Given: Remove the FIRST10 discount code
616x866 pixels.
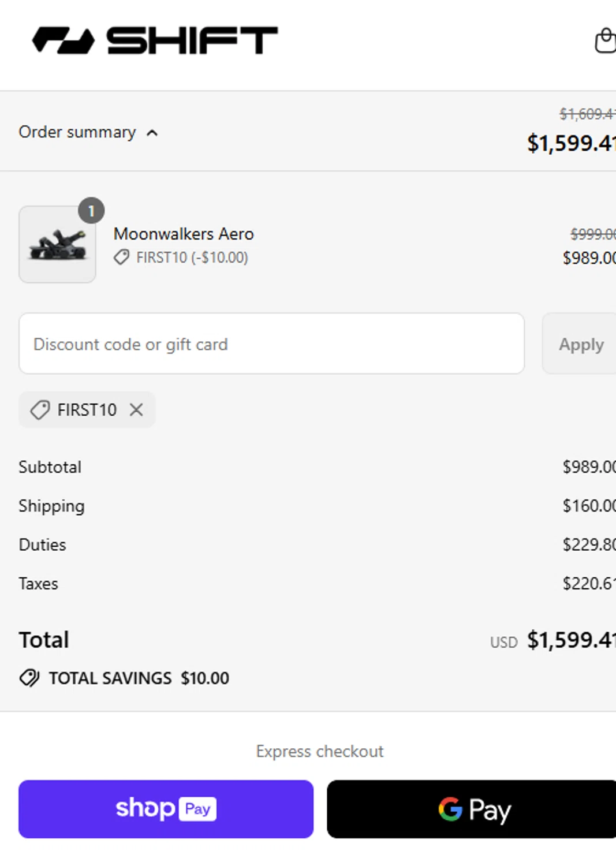Looking at the screenshot, I should (136, 410).
